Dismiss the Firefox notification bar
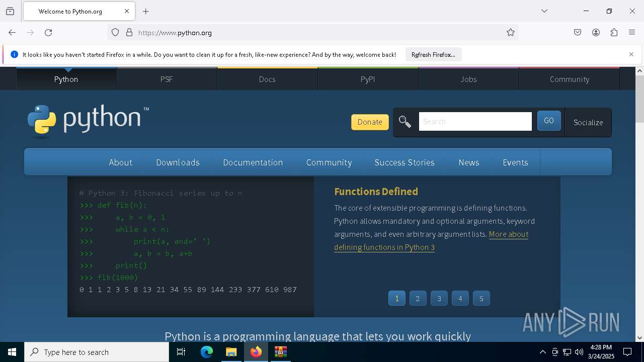Image resolution: width=644 pixels, height=362 pixels. tap(631, 54)
